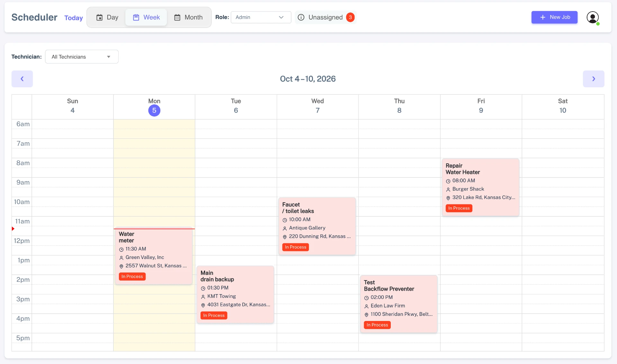The image size is (617, 364).
Task: Click the clock icon next to 10:00 AM
Action: coord(284,220)
